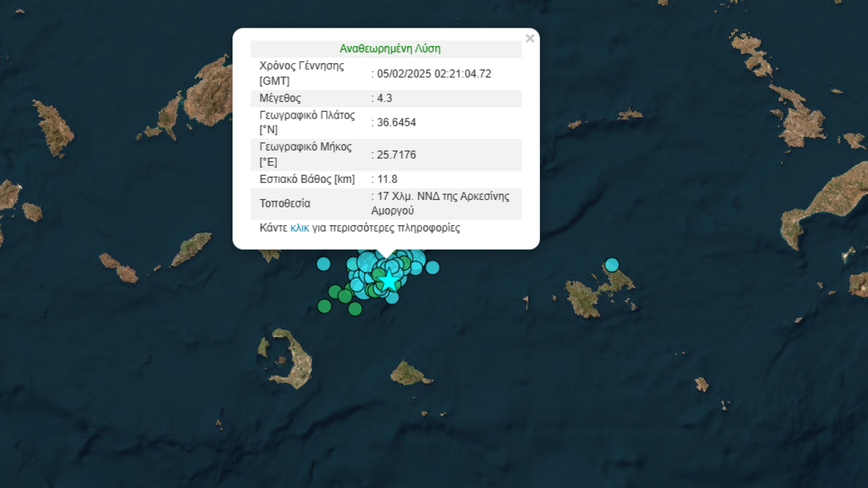Image resolution: width=868 pixels, height=488 pixels.
Task: Click the longitude value 25.7176
Action: [397, 155]
